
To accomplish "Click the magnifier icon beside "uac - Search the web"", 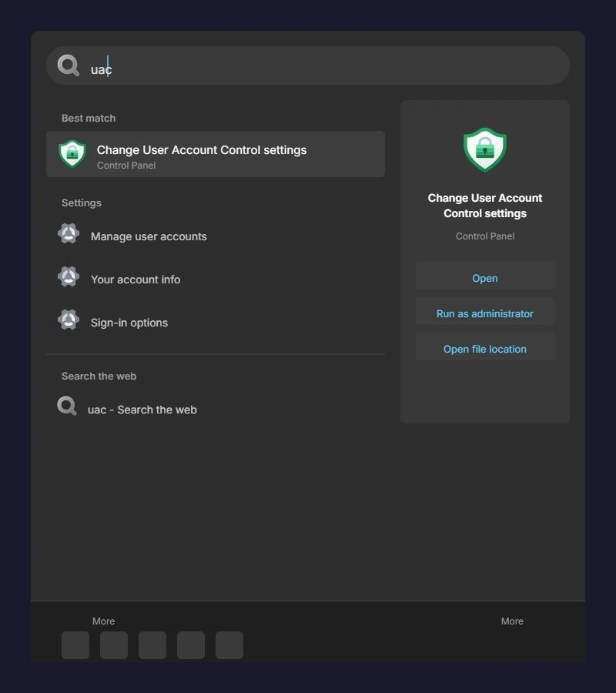I will click(x=67, y=407).
